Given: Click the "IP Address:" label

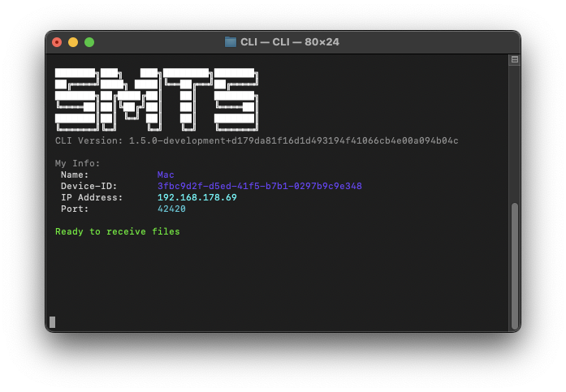Looking at the screenshot, I should pyautogui.click(x=92, y=197).
